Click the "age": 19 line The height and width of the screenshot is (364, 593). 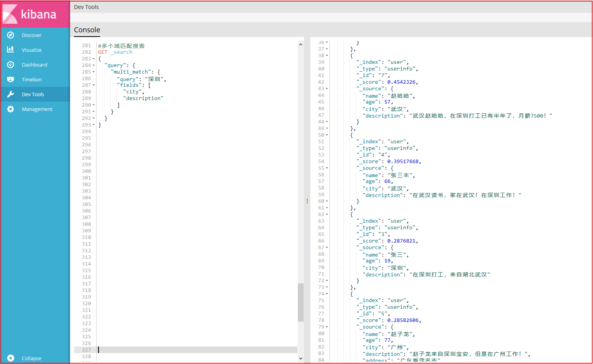[378, 261]
